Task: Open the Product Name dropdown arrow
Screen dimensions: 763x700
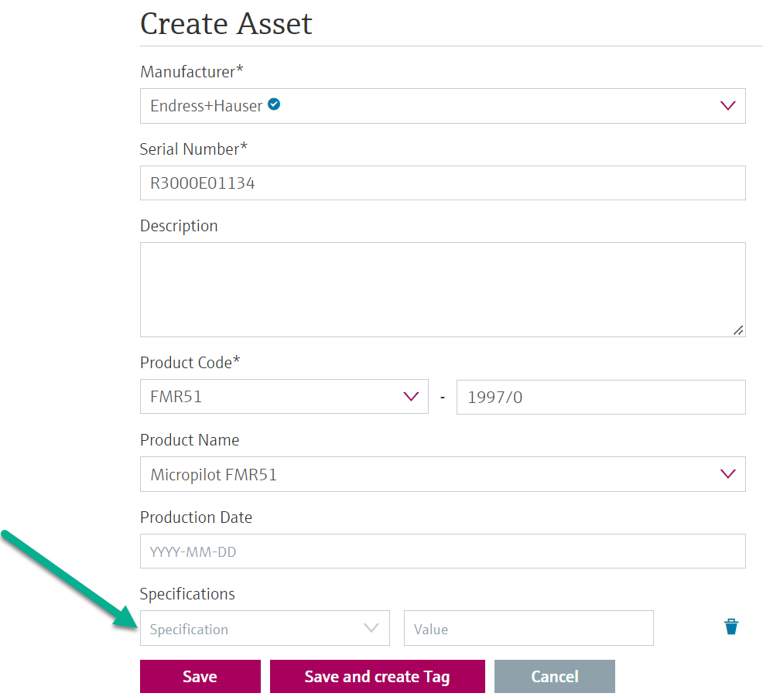Action: [x=727, y=474]
